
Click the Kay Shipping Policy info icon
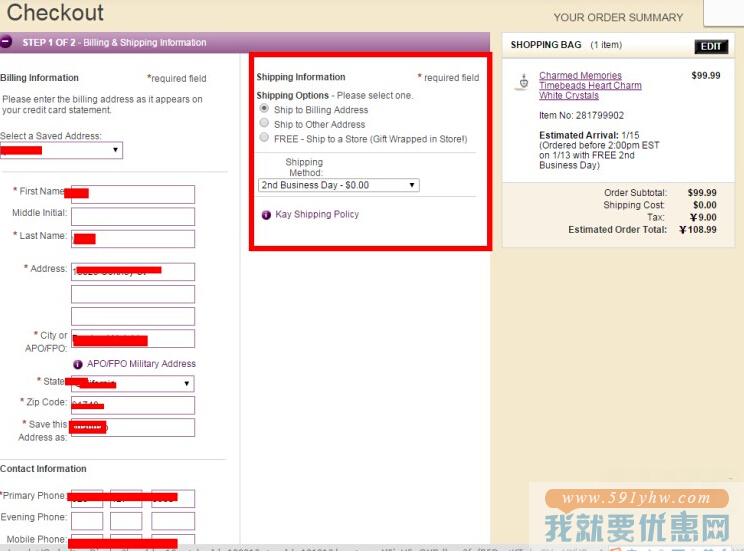click(x=266, y=215)
